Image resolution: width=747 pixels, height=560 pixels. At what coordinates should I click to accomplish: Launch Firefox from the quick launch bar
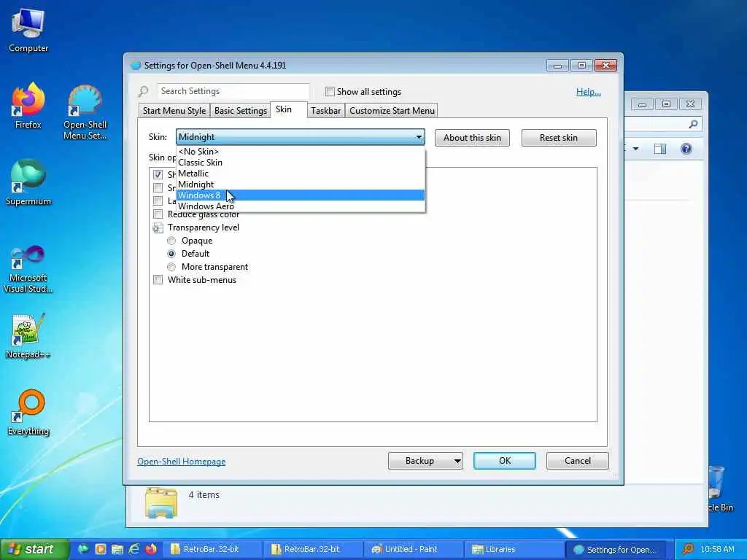point(151,549)
